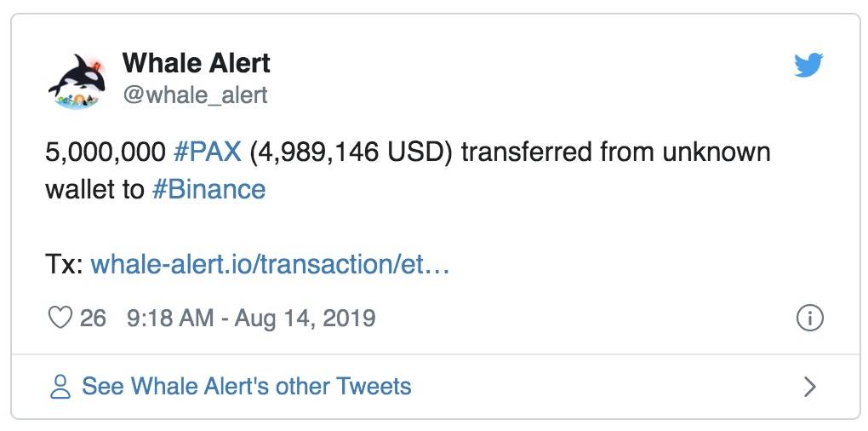The image size is (868, 431).
Task: Click the 'wallet to' text on second line
Action: 94,189
